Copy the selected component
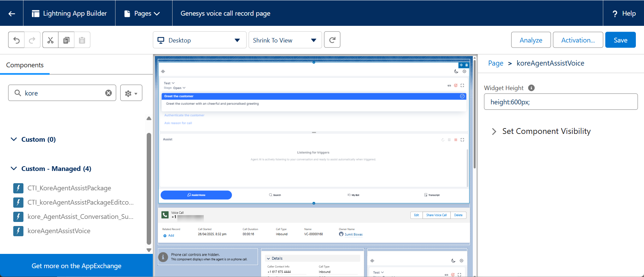Viewport: 644px width, 277px height. tap(66, 40)
